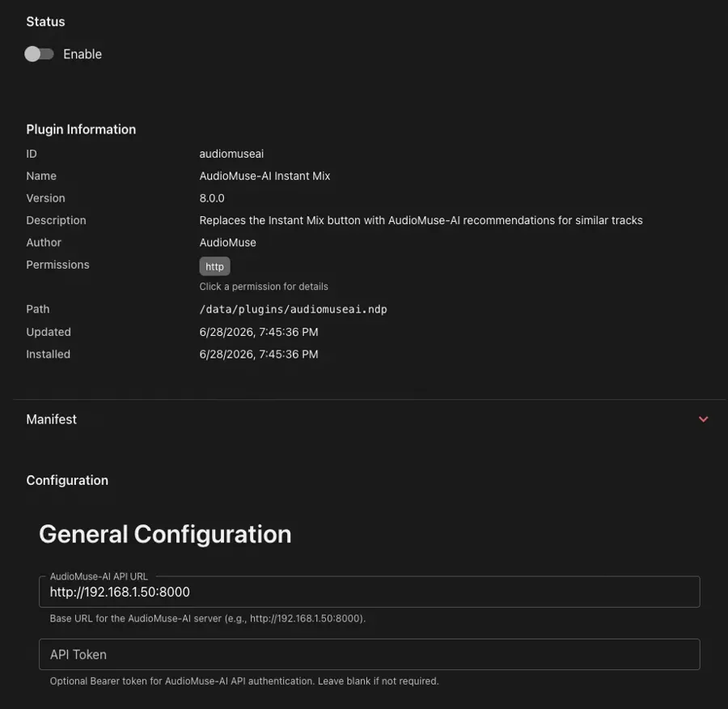Screen dimensions: 728x709
Task: Click the http permission chip
Action: (214, 267)
